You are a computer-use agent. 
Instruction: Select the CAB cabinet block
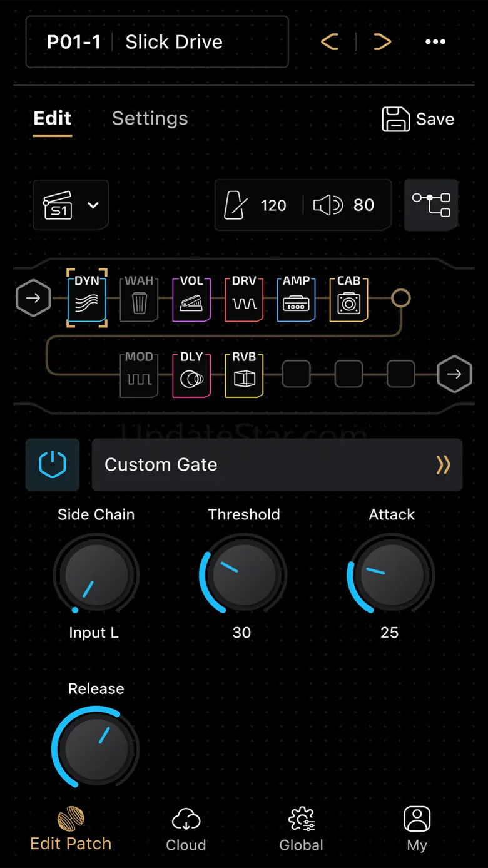(349, 299)
